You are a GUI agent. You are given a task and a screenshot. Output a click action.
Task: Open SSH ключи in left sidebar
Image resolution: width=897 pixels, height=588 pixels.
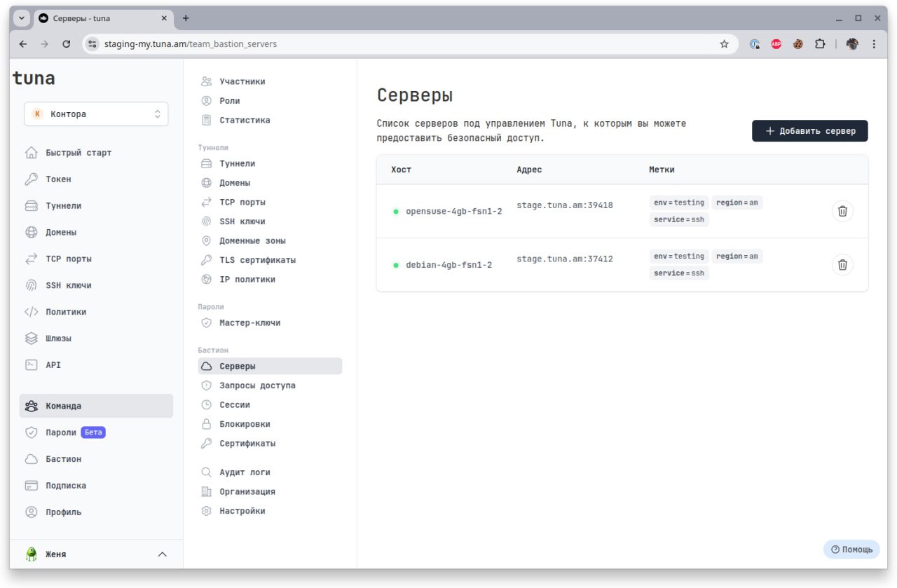96,286
